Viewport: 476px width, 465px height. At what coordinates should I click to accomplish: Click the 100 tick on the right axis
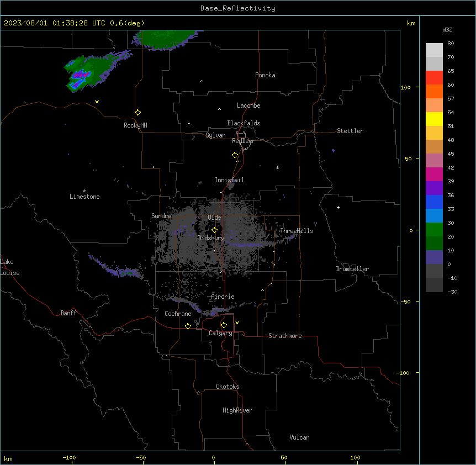pyautogui.click(x=405, y=87)
